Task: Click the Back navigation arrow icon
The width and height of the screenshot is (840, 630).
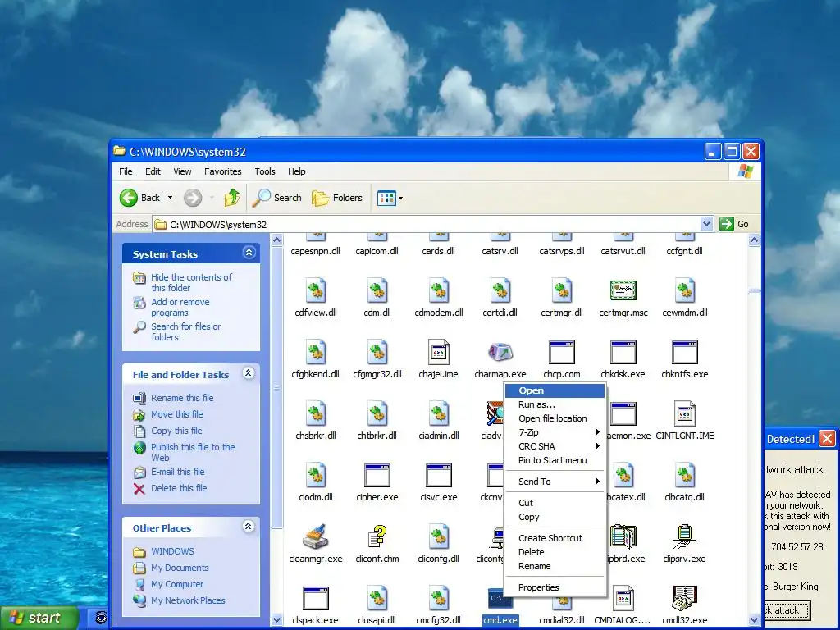Action: [x=129, y=198]
